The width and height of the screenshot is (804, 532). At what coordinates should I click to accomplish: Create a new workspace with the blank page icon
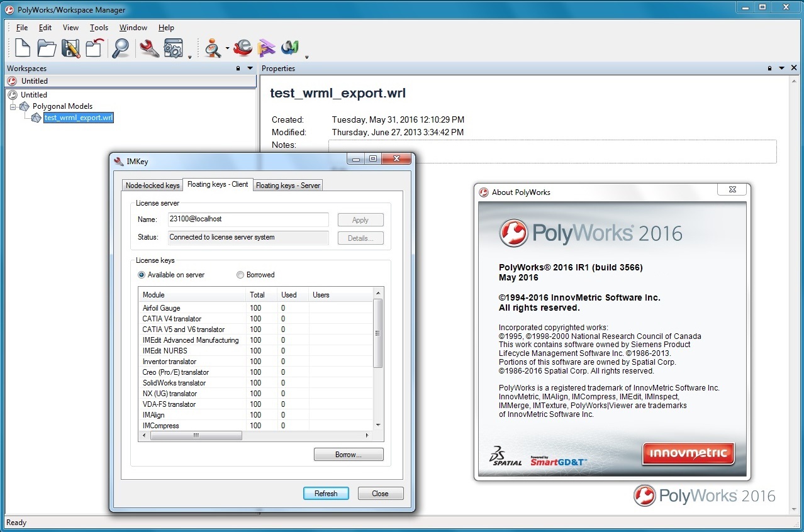click(23, 48)
